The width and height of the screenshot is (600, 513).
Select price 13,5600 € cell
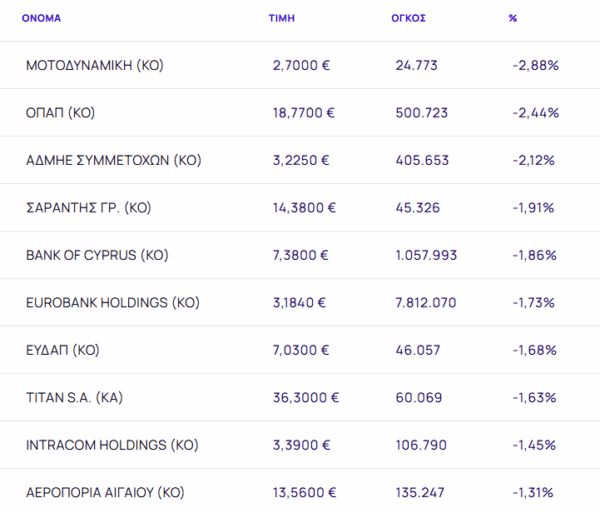(x=305, y=492)
